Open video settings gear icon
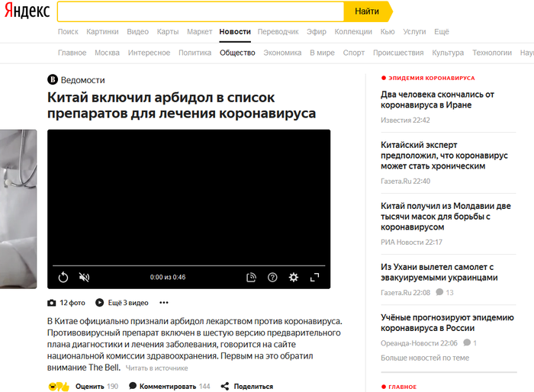 pyautogui.click(x=293, y=278)
